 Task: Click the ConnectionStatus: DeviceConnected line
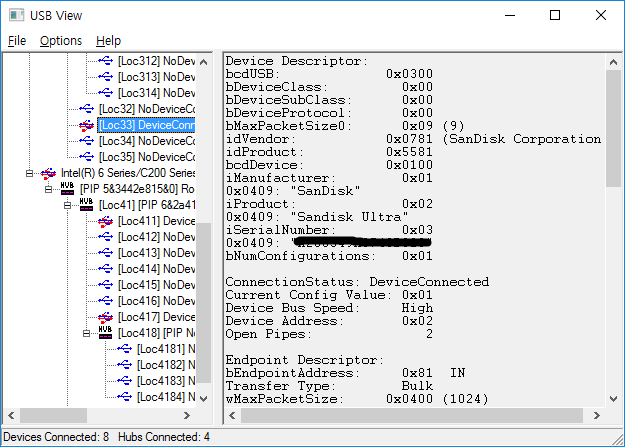click(357, 282)
